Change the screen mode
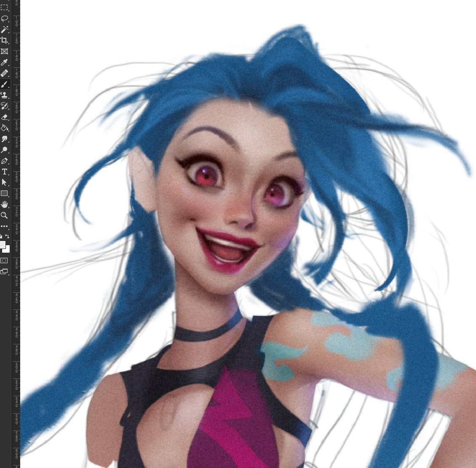The height and width of the screenshot is (468, 476). coord(4,272)
